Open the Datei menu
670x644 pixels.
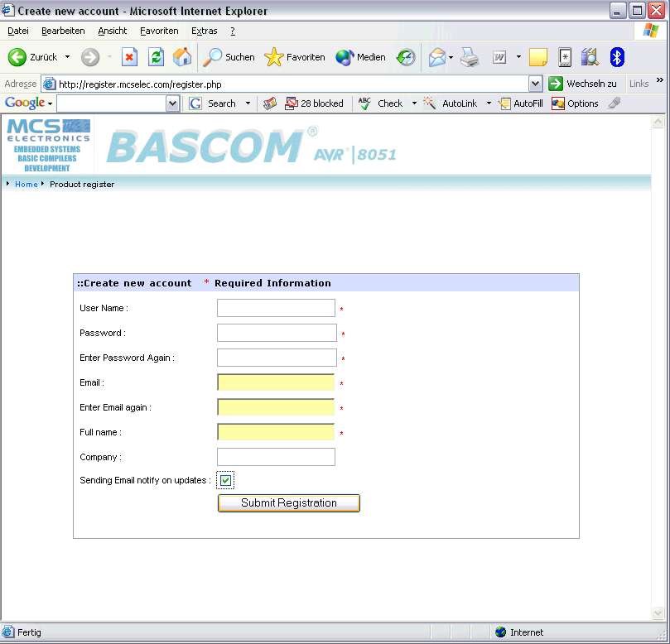pos(18,31)
